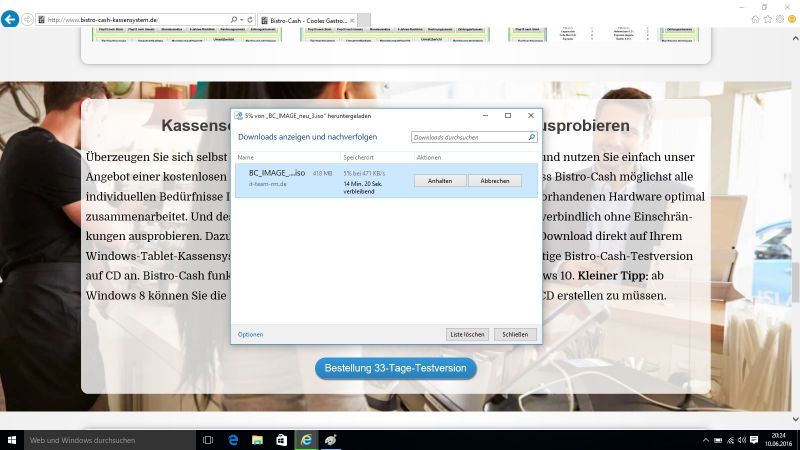Click Web und Windows durchsuchen search box

[x=110, y=440]
